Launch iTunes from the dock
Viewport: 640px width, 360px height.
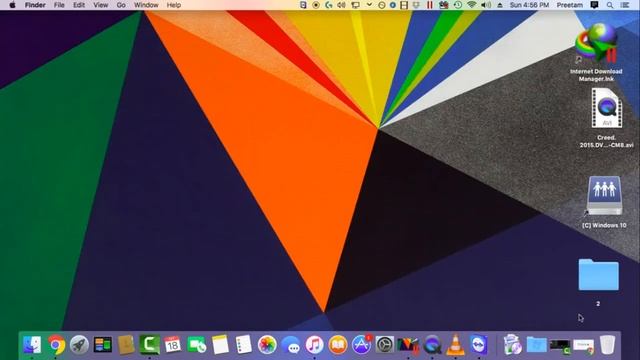click(314, 345)
